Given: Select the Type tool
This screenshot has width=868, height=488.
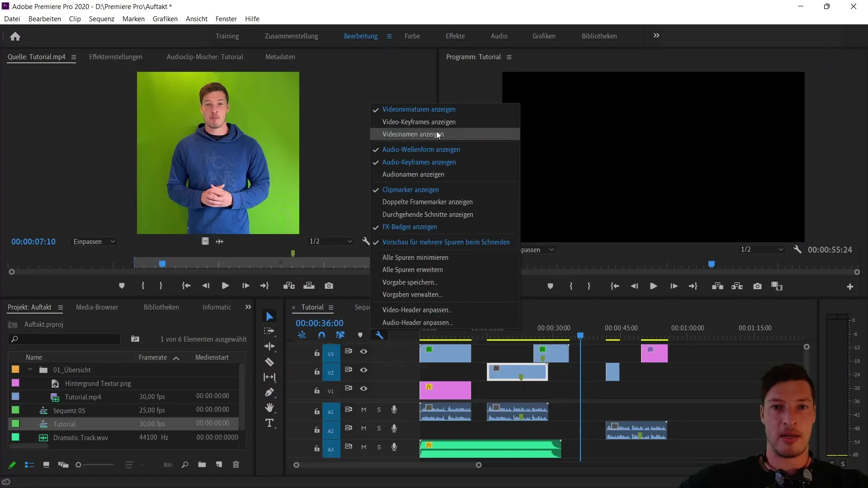Looking at the screenshot, I should pos(269,423).
